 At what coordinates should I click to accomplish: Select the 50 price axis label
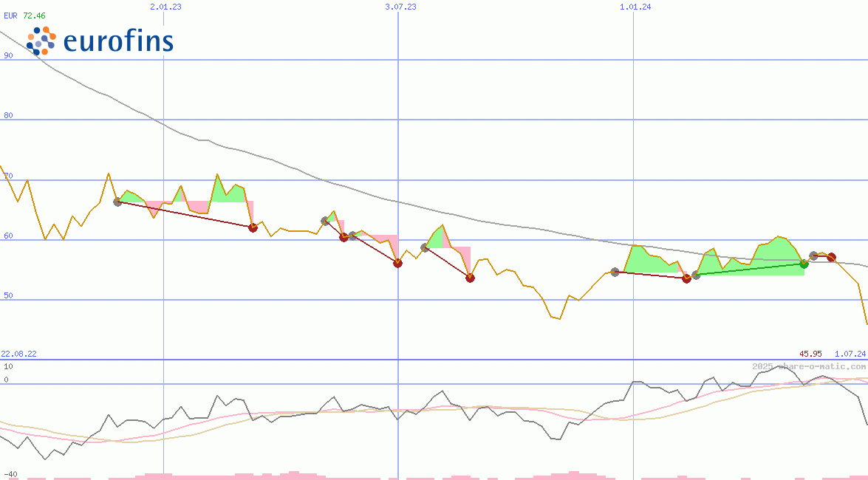click(8, 295)
